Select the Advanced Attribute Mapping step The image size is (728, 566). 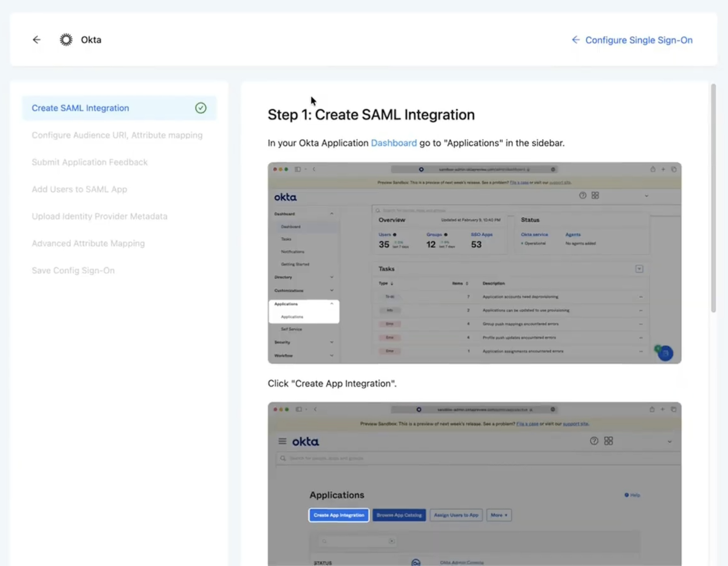click(x=88, y=243)
